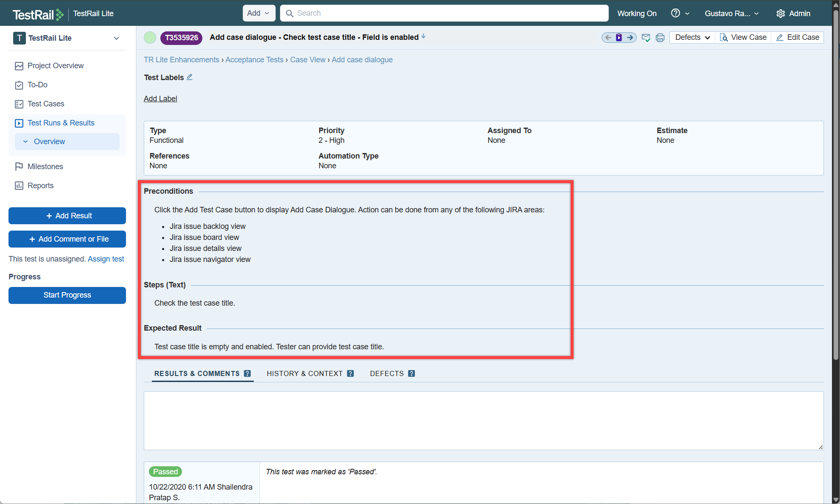Viewport: 840px width, 504px height.
Task: Click help badge next to Defects tab
Action: pos(411,373)
